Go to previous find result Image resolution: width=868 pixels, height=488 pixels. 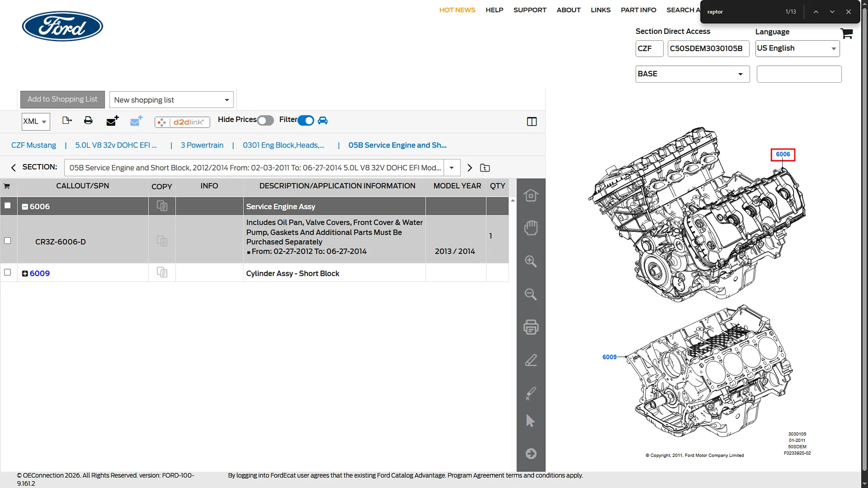tap(816, 12)
